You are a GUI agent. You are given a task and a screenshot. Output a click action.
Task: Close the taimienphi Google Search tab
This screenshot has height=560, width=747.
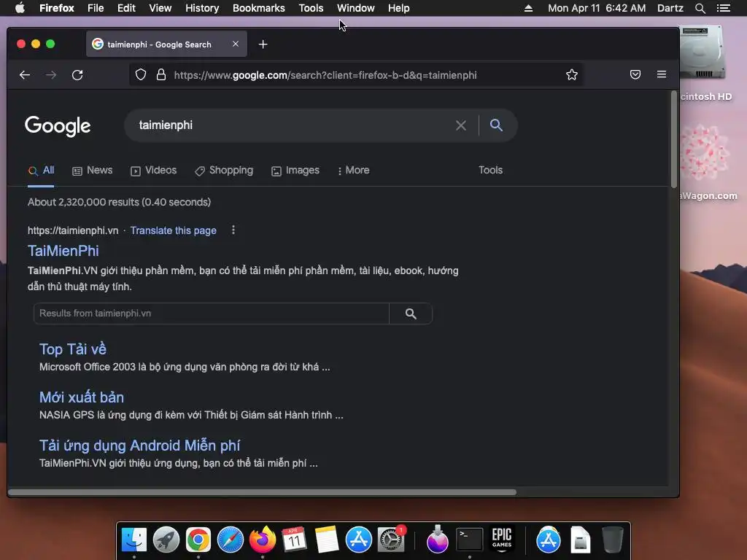(236, 44)
